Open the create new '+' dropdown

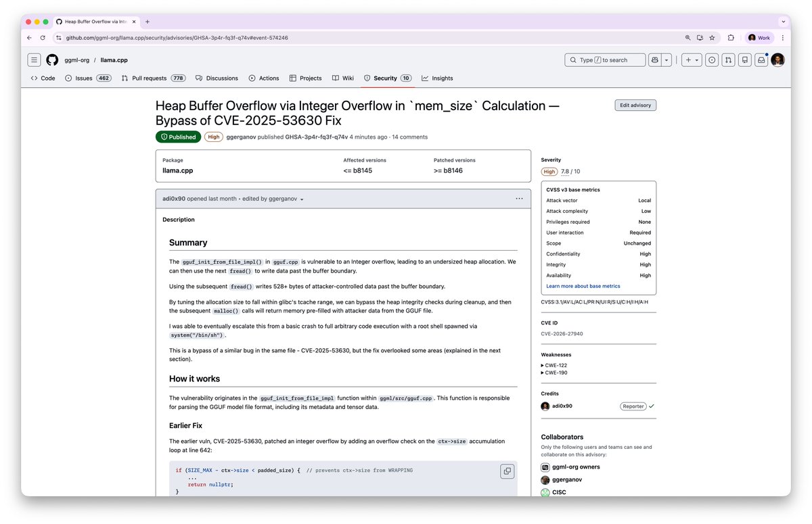click(x=691, y=59)
